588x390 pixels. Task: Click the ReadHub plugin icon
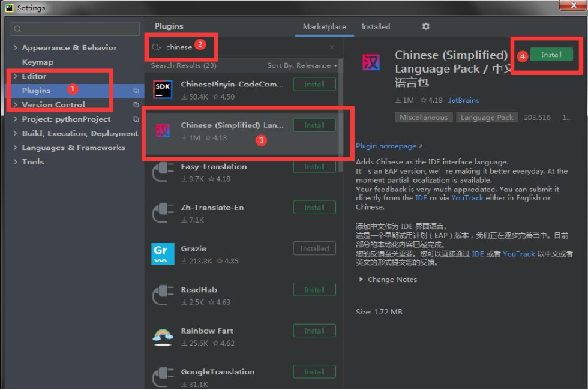coord(163,295)
